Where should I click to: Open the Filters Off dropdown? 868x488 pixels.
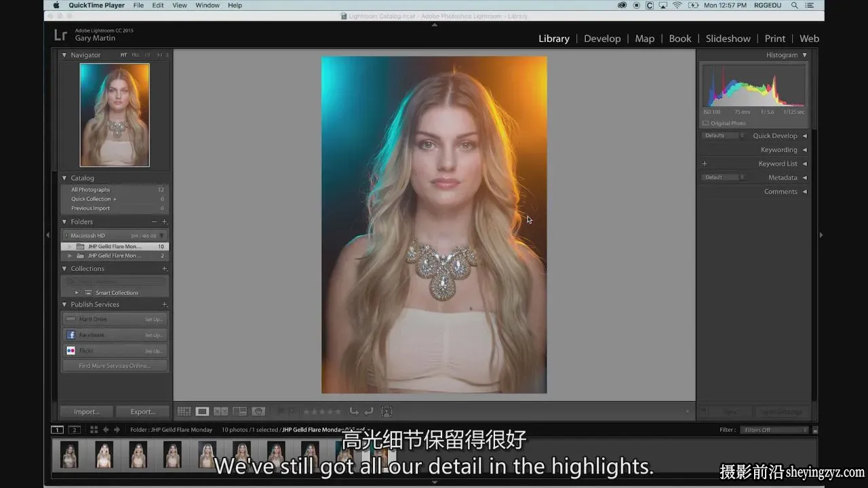[x=776, y=430]
